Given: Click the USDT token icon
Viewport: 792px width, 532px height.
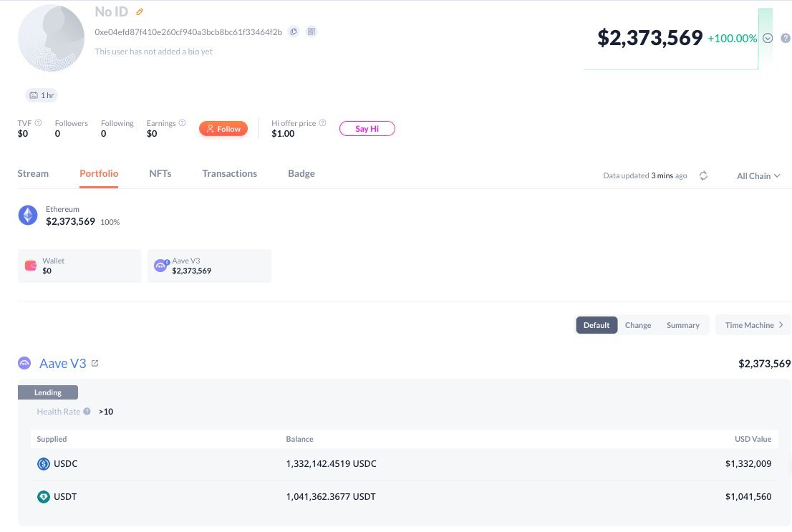Looking at the screenshot, I should (x=44, y=497).
